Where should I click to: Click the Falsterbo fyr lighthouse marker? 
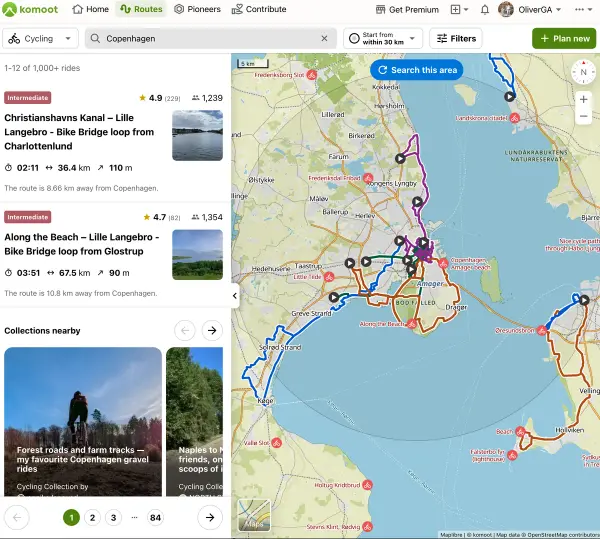coord(512,455)
